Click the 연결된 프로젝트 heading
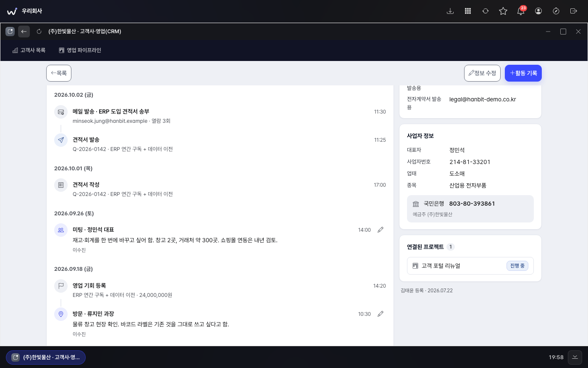The height and width of the screenshot is (368, 588). click(425, 247)
